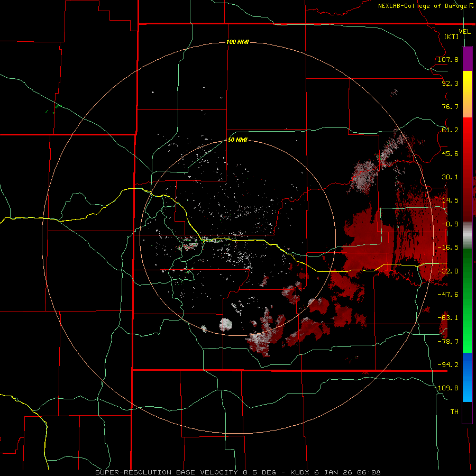Click the yellow-orange segment of color bar
Screen dimensions: 476x476
467,94
